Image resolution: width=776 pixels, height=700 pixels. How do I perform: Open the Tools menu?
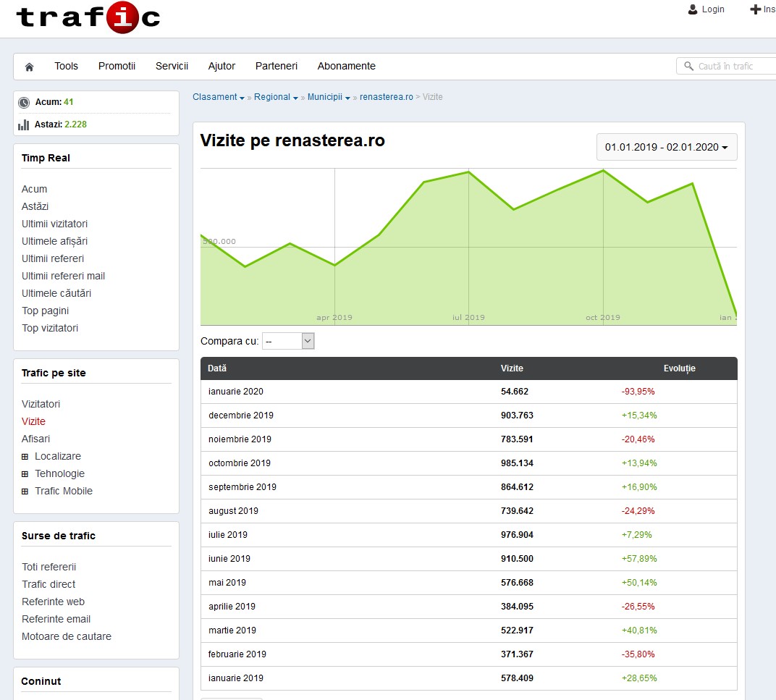(x=66, y=66)
